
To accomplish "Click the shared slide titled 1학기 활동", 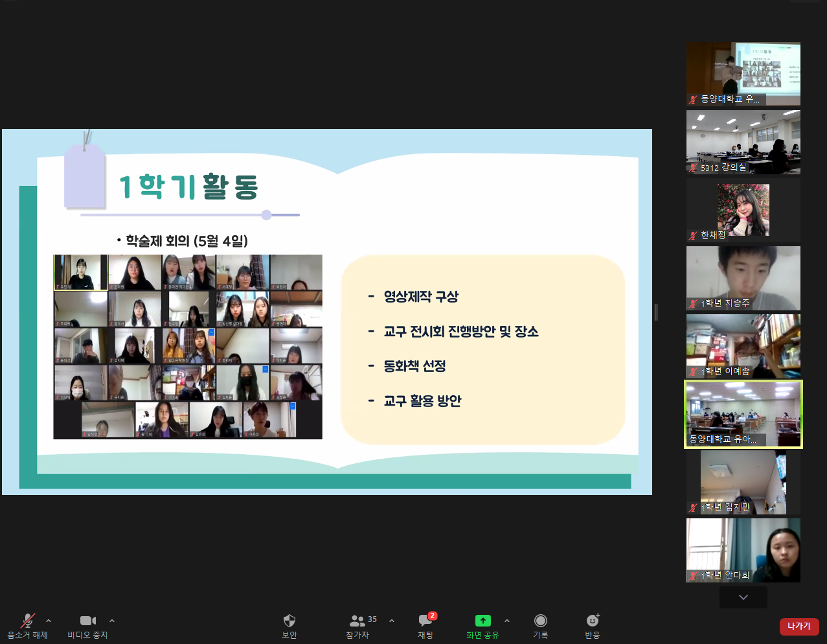I will (x=327, y=312).
